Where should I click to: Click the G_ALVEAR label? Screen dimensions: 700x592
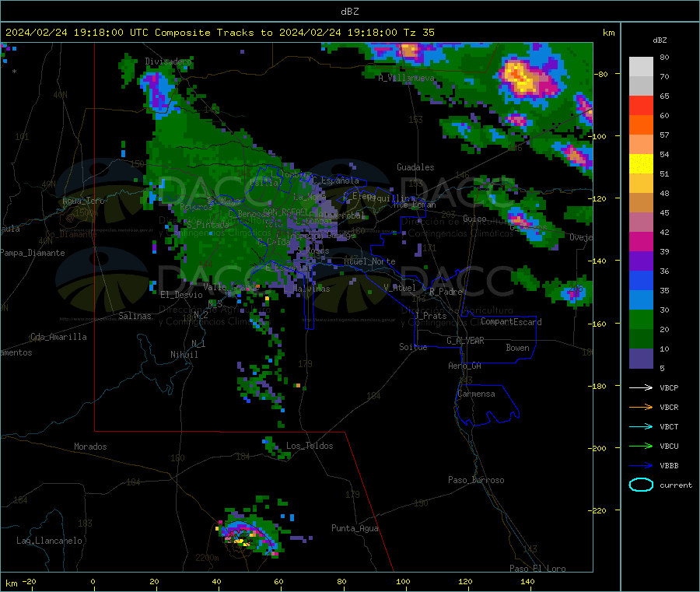(x=465, y=341)
